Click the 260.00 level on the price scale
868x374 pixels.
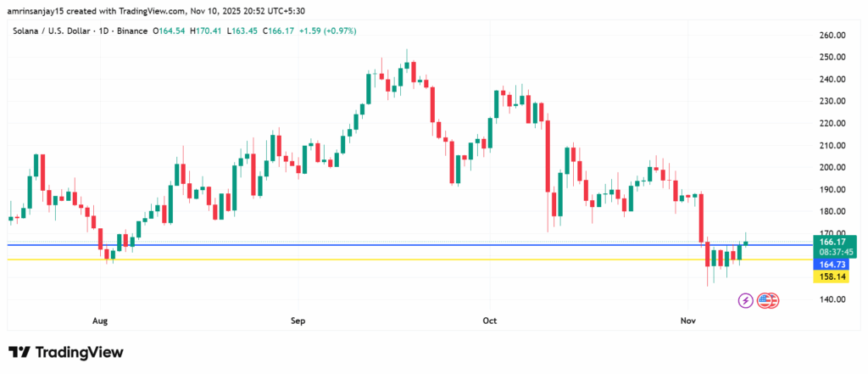pyautogui.click(x=834, y=36)
